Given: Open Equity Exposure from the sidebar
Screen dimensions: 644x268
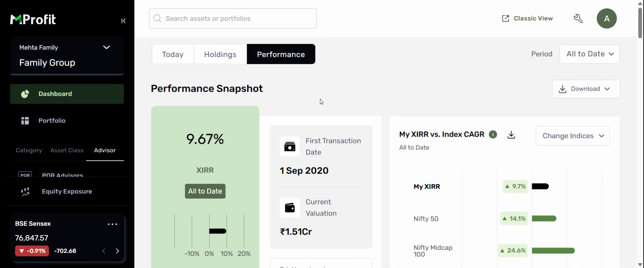Looking at the screenshot, I should (x=67, y=191).
